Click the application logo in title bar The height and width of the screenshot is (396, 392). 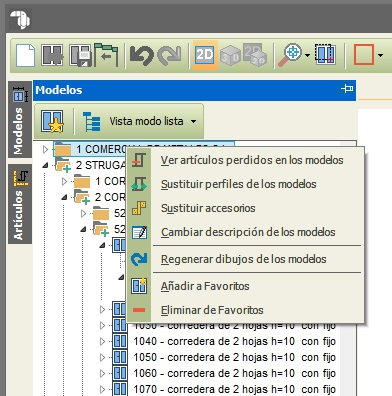pos(20,19)
